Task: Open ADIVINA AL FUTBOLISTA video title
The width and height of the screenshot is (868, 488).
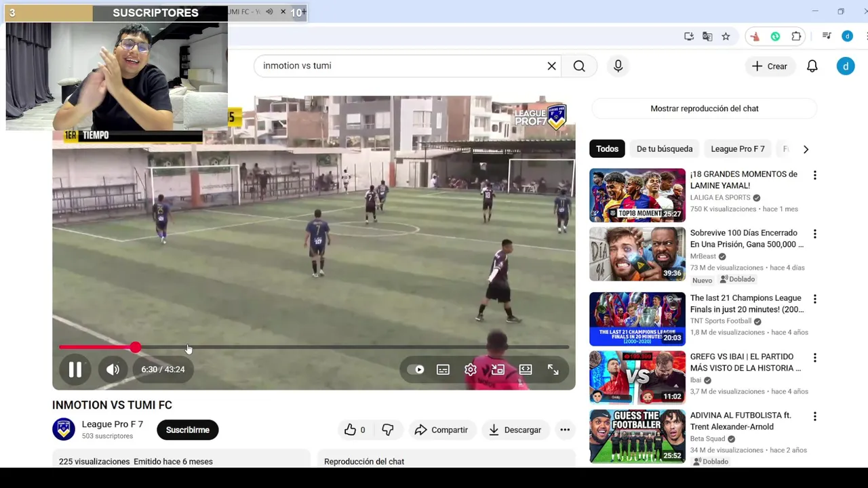Action: pos(741,421)
